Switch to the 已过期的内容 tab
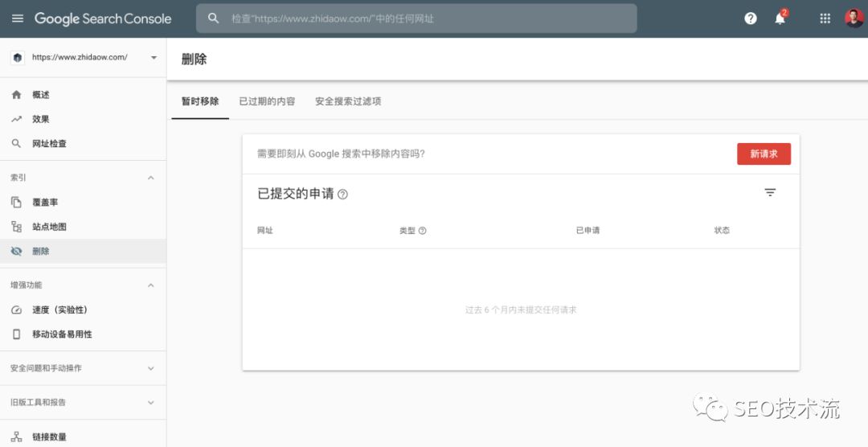This screenshot has height=447, width=868. [x=267, y=101]
